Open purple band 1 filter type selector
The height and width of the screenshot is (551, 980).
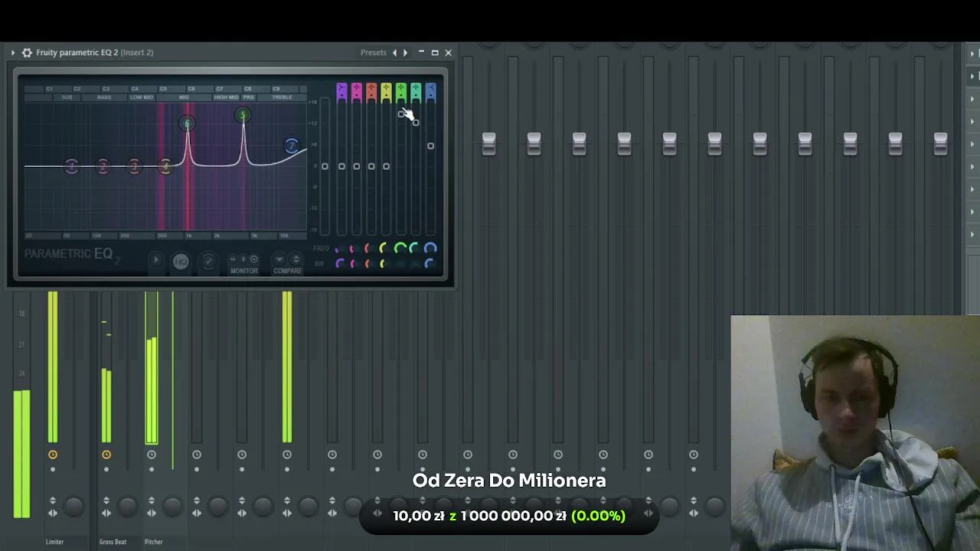pyautogui.click(x=341, y=93)
